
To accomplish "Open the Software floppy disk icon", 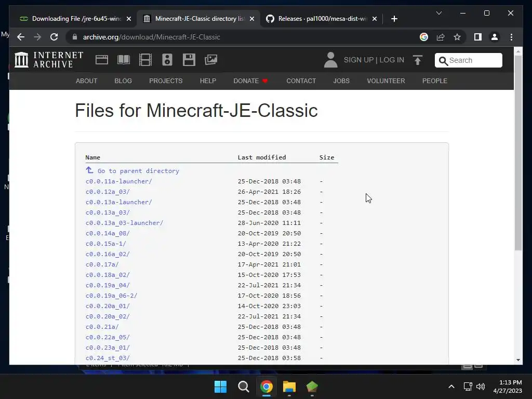I will click(189, 60).
